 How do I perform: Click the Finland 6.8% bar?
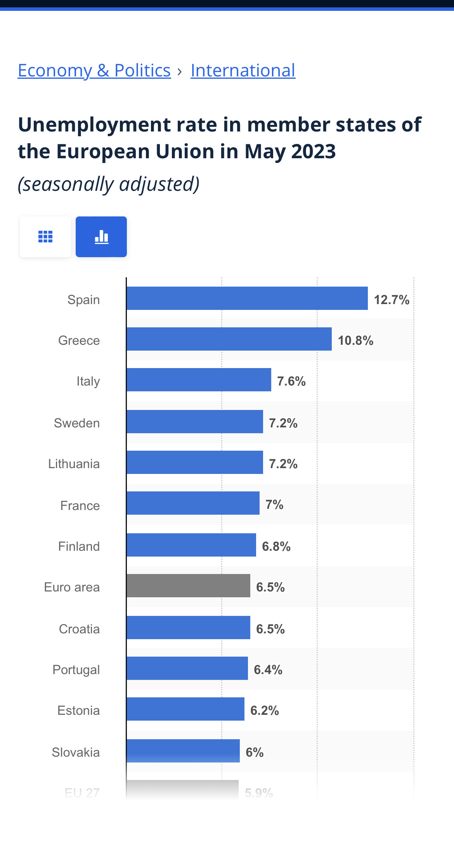pyautogui.click(x=191, y=545)
